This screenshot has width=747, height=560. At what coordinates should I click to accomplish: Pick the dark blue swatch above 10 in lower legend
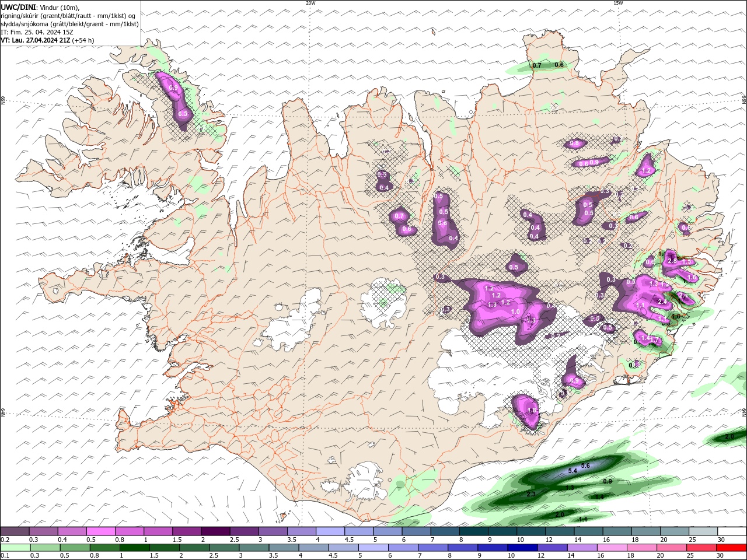point(522,548)
